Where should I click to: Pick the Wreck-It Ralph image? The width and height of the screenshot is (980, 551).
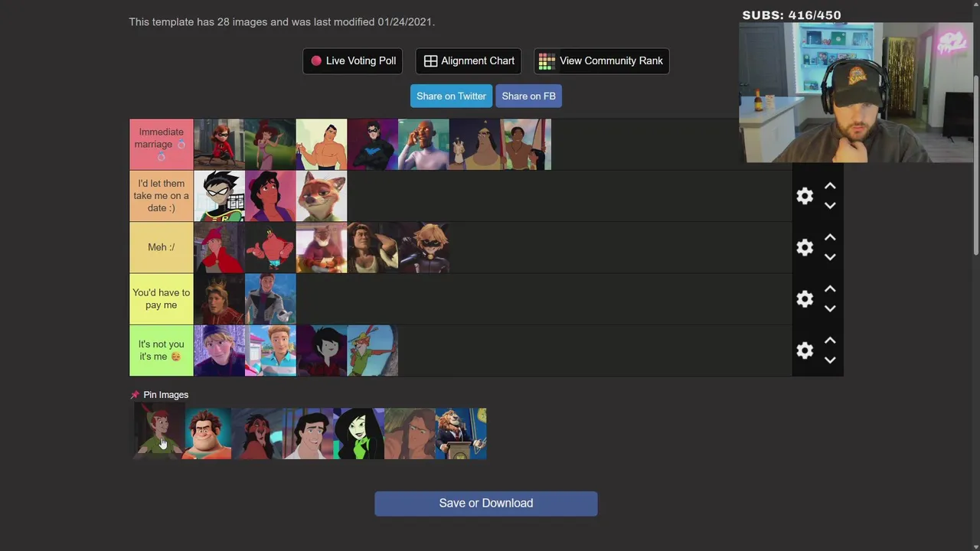[207, 434]
